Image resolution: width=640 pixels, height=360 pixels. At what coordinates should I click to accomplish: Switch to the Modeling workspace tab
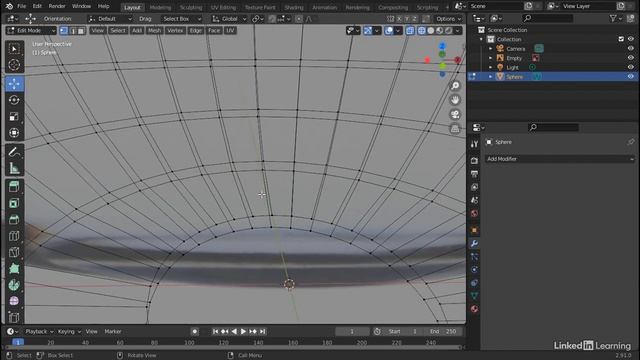[160, 7]
